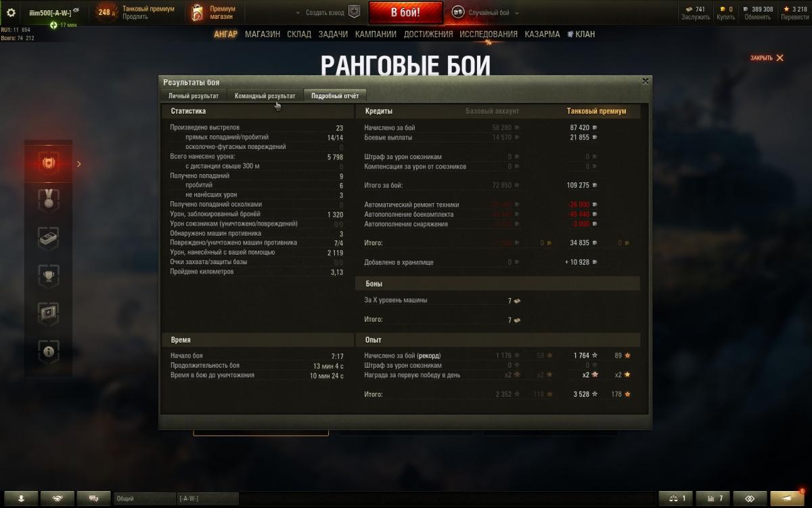Open chat channels icon in bottom bar
This screenshot has height=508, width=812.
[94, 499]
